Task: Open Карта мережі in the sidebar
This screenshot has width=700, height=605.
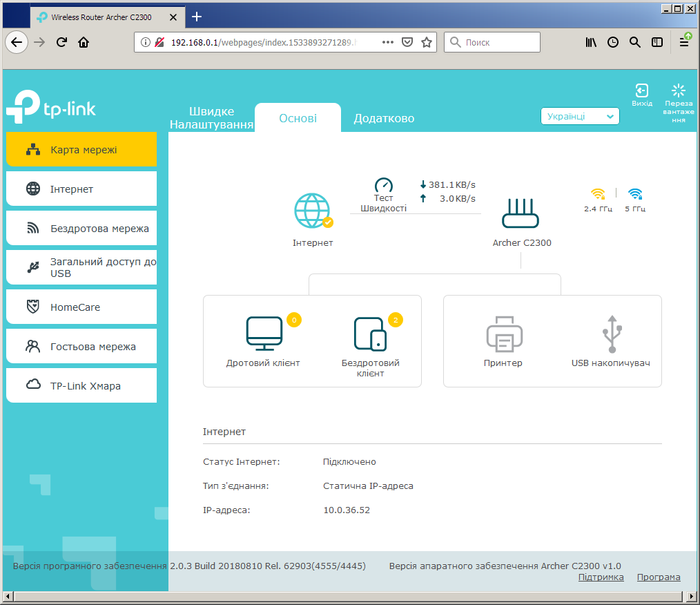Action: [81, 150]
